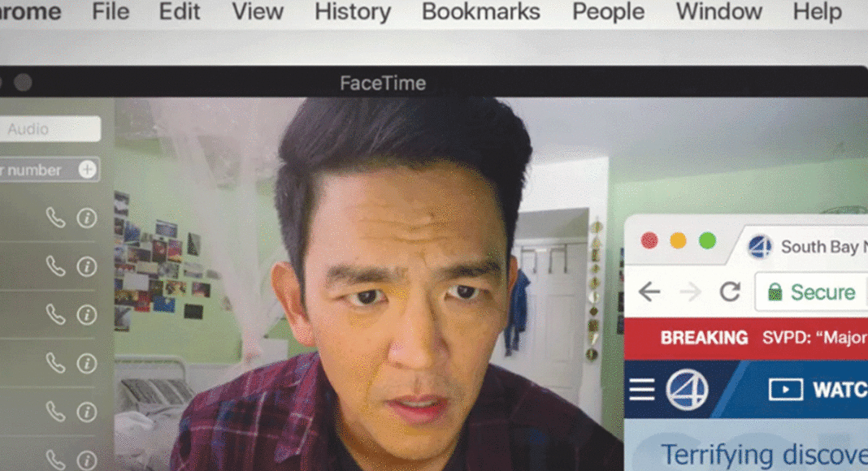Open the History menu
Image resolution: width=868 pixels, height=471 pixels.
(353, 11)
